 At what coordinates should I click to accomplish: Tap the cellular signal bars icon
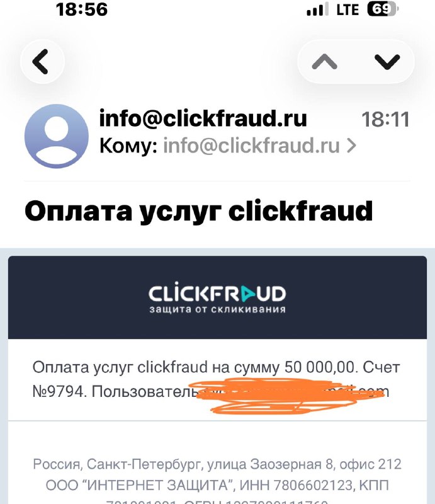tap(318, 9)
